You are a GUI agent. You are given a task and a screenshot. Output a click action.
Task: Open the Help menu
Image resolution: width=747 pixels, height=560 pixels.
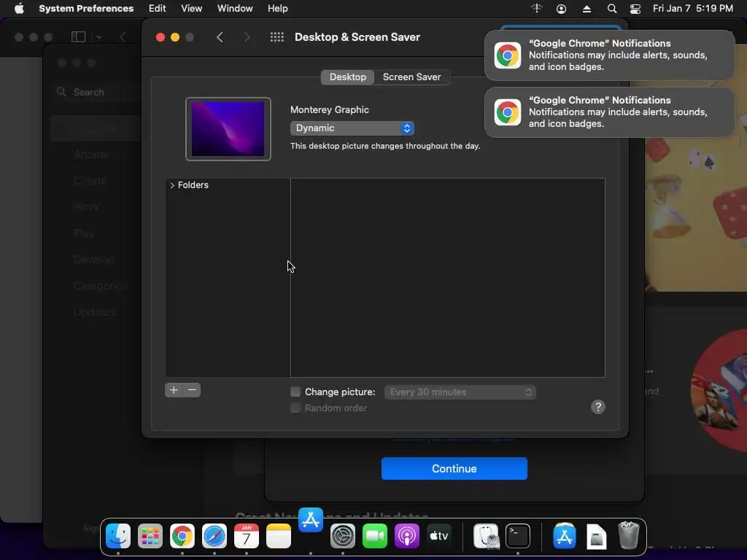[278, 9]
